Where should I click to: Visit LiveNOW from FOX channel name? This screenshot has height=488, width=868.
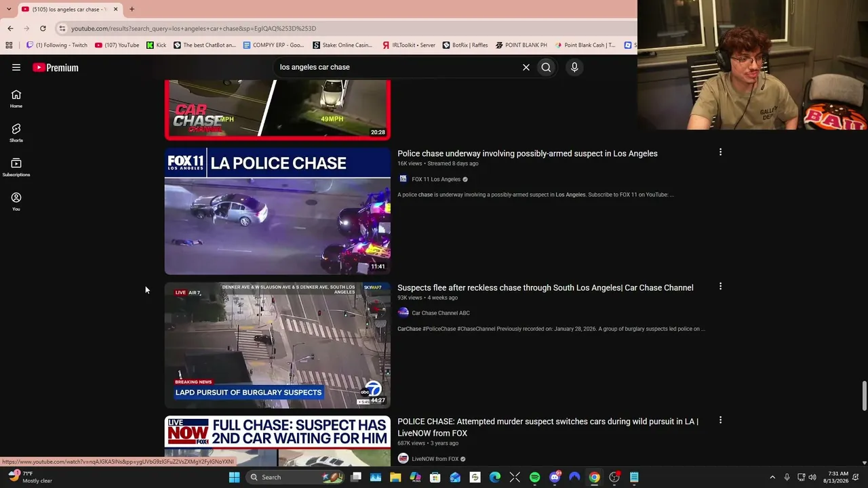tap(435, 459)
